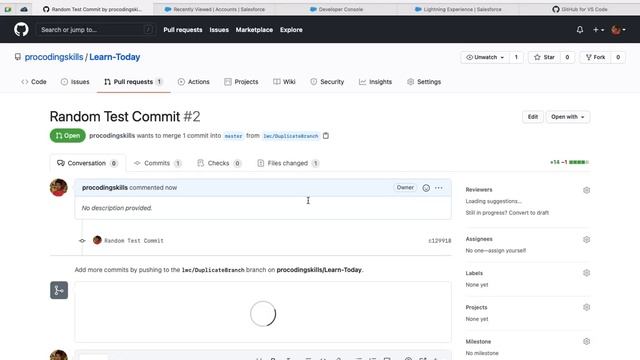The width and height of the screenshot is (640, 360).
Task: Select the Commits tab
Action: click(x=157, y=163)
